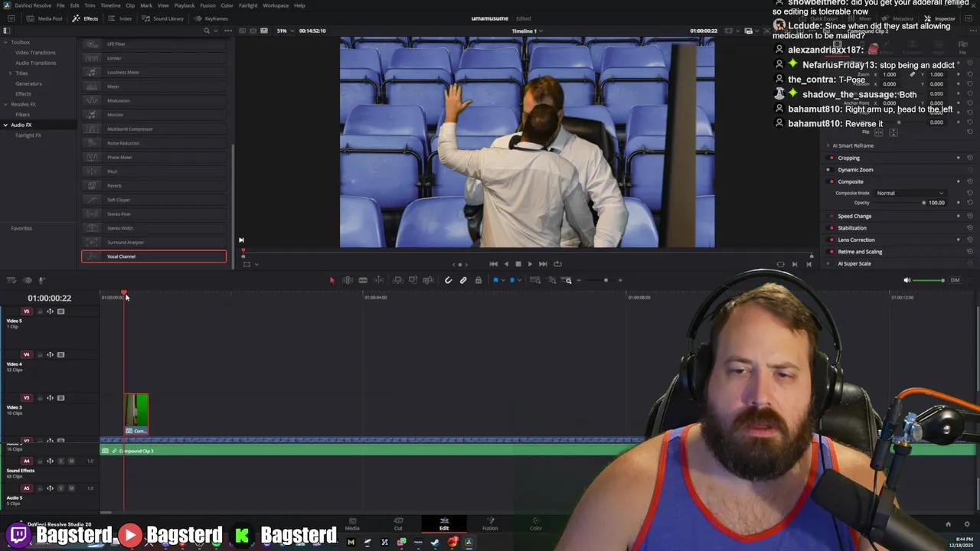Screen dimensions: 980x551
Task: Toggle Linked Selection chain icon
Action: pyautogui.click(x=463, y=280)
